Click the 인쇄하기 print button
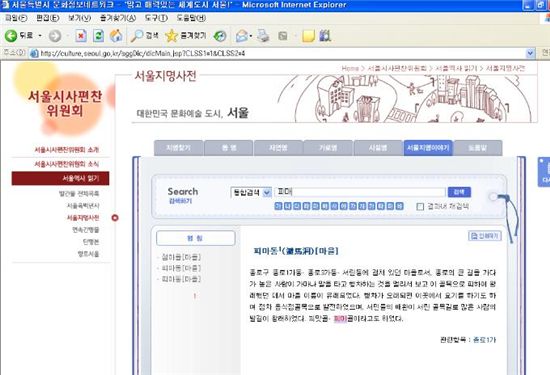Screen dimensions: 550x375 (x=484, y=236)
